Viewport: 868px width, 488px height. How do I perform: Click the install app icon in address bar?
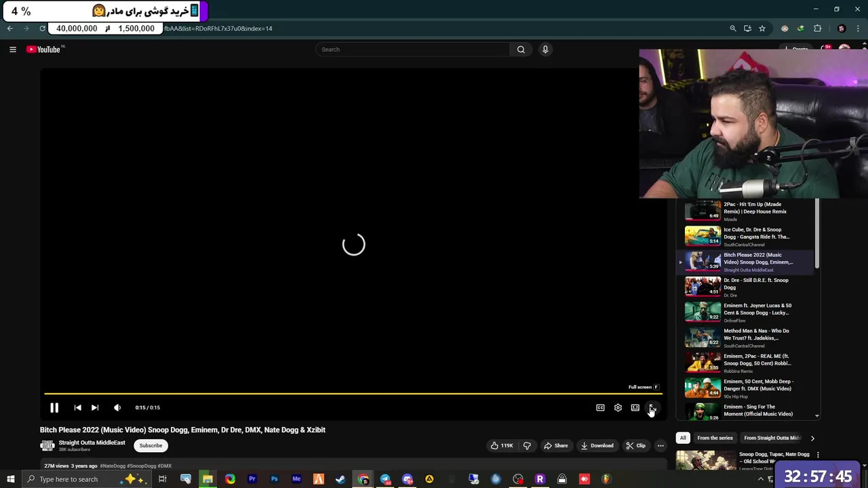[x=747, y=28]
